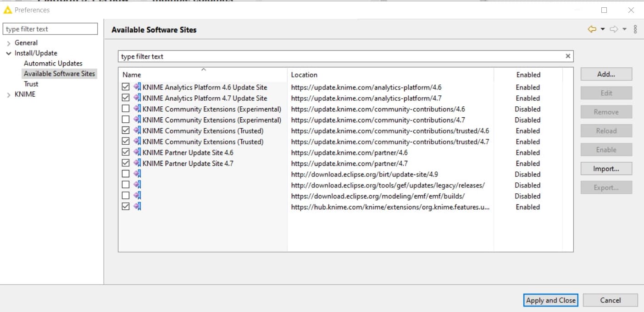Viewport: 644px width, 312px height.
Task: Uncheck KNIME Analytics Platform 4.7 Update Site
Action: pyautogui.click(x=126, y=98)
